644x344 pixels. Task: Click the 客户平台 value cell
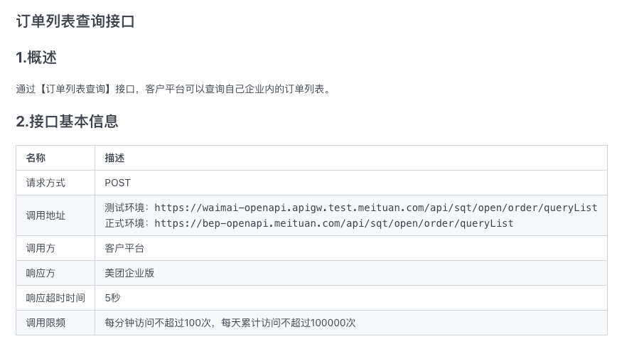pos(124,248)
